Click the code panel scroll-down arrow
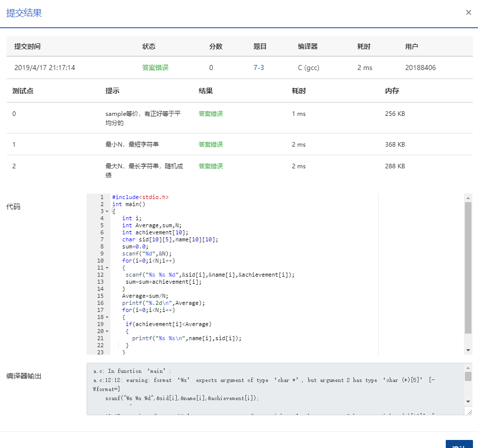 coord(468,350)
